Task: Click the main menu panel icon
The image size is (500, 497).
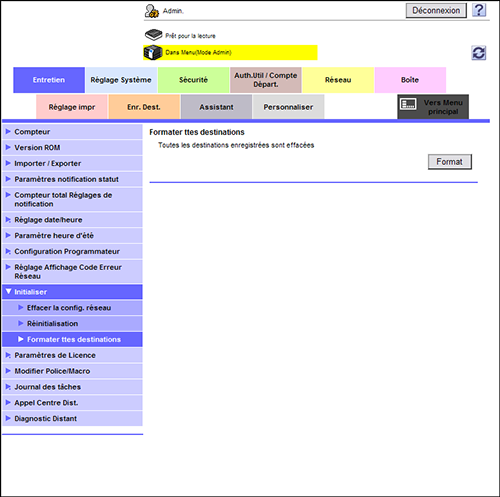Action: (x=408, y=104)
